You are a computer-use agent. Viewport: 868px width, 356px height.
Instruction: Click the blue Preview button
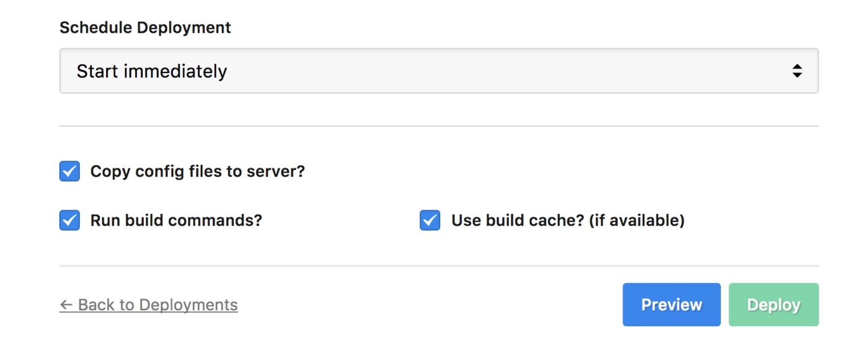671,305
